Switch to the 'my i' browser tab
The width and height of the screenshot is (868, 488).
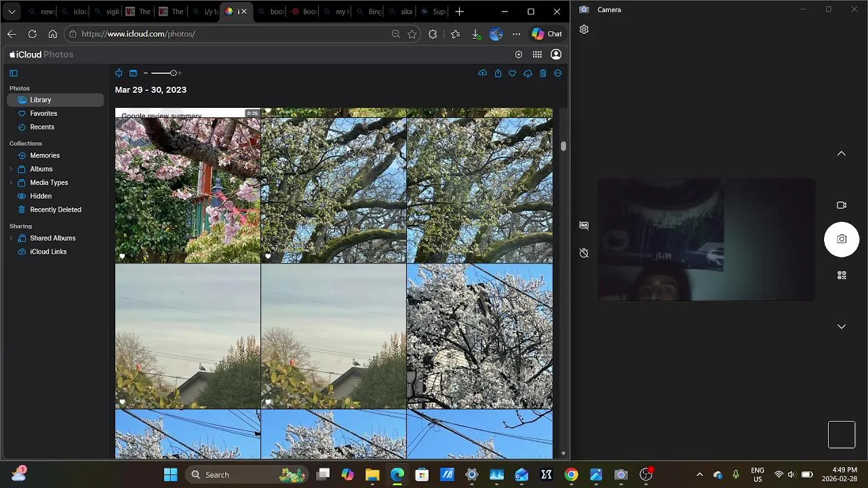click(336, 12)
